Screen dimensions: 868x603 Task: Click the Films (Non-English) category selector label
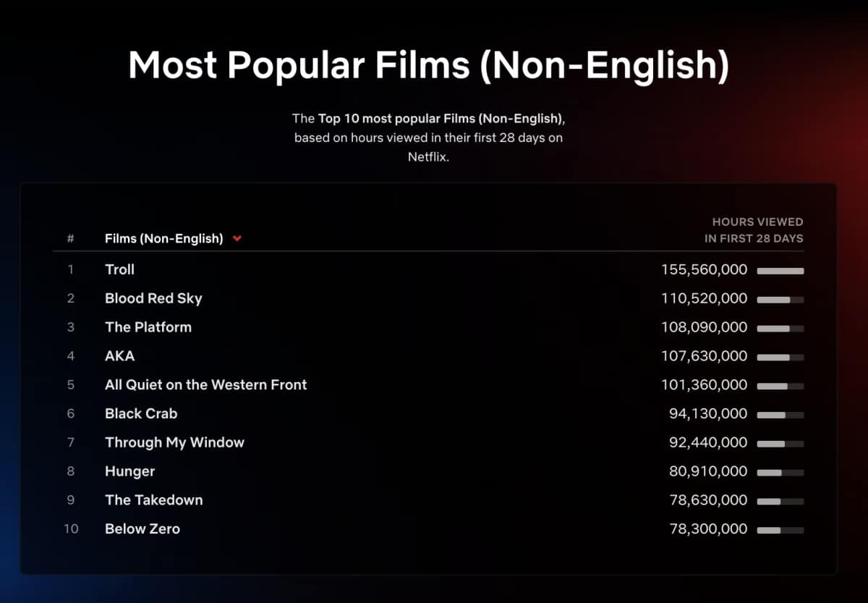tap(163, 238)
